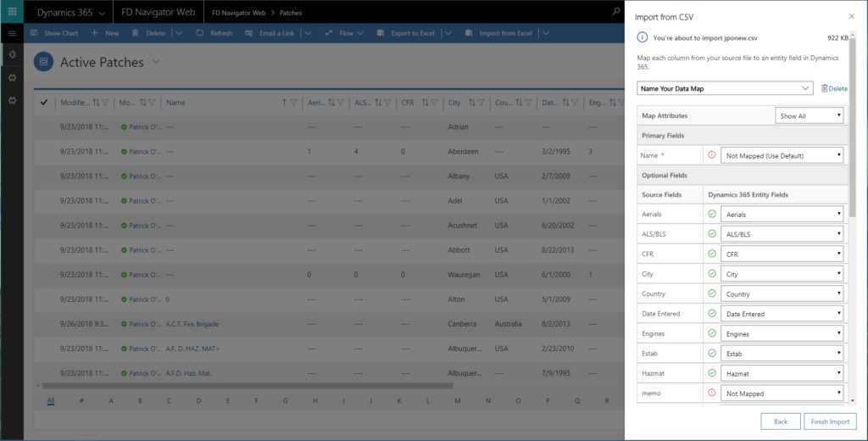This screenshot has height=441, width=868.
Task: Filter list by letter H
Action: [x=315, y=400]
